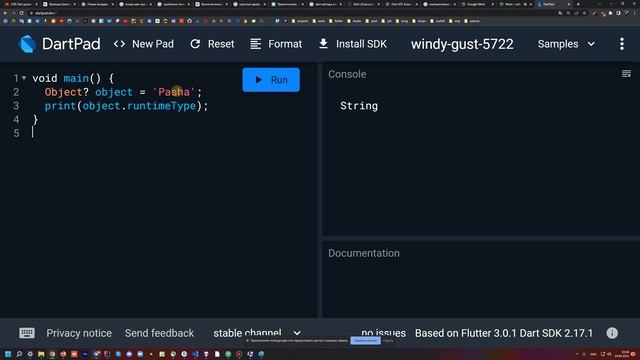Open keyboard shortcuts via keyboard icon
Viewport: 640px width, 360px height.
[27, 333]
